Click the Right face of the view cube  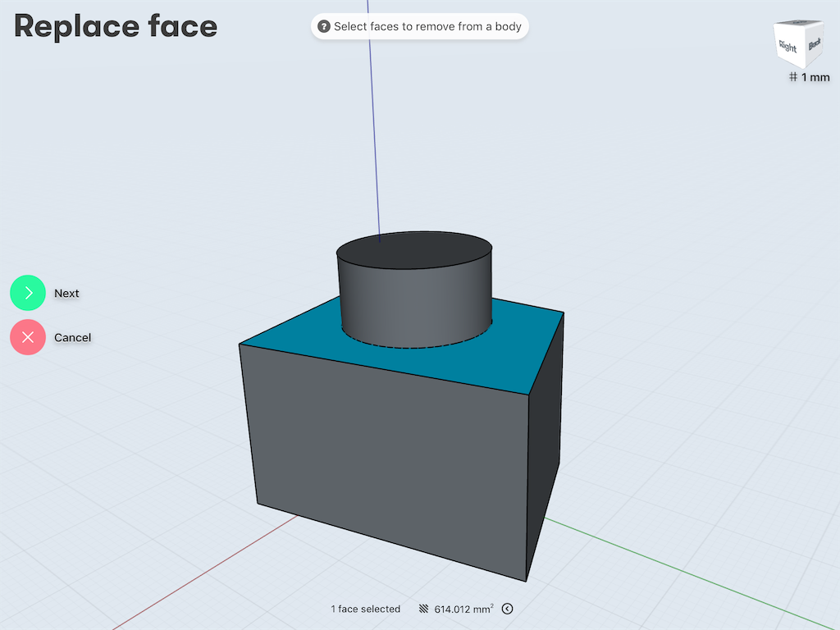tap(787, 47)
